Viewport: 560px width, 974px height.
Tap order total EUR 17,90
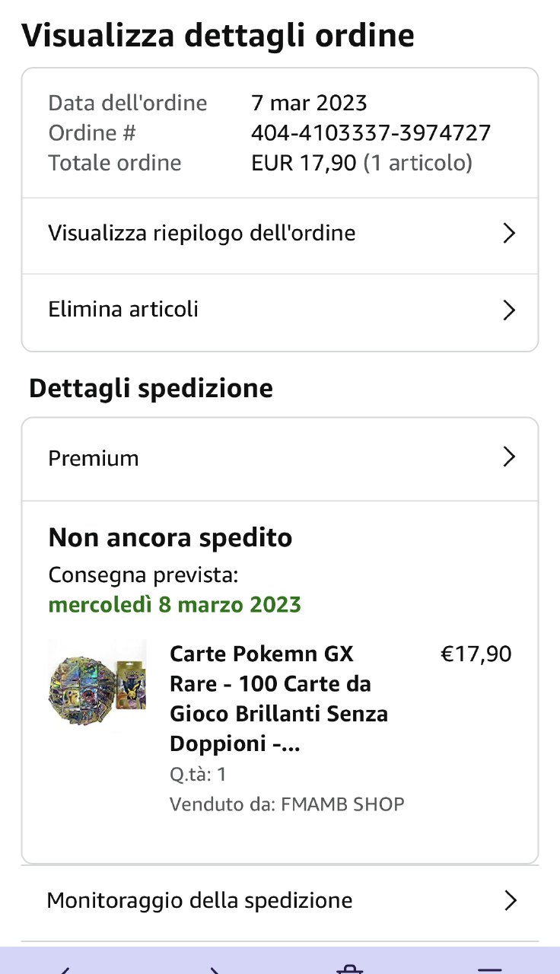pos(304,163)
